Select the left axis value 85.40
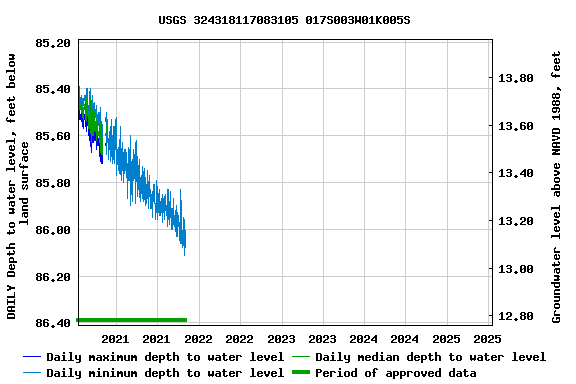Image resolution: width=576 pixels, height=384 pixels. click(x=53, y=89)
